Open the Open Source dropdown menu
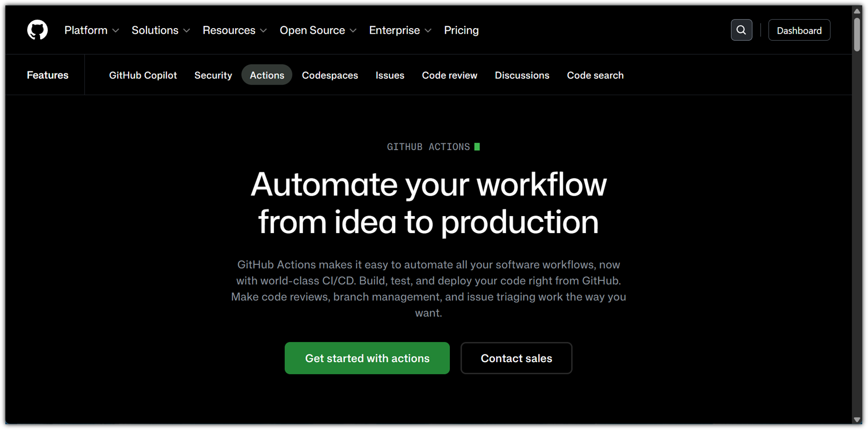The image size is (868, 430). [x=318, y=30]
